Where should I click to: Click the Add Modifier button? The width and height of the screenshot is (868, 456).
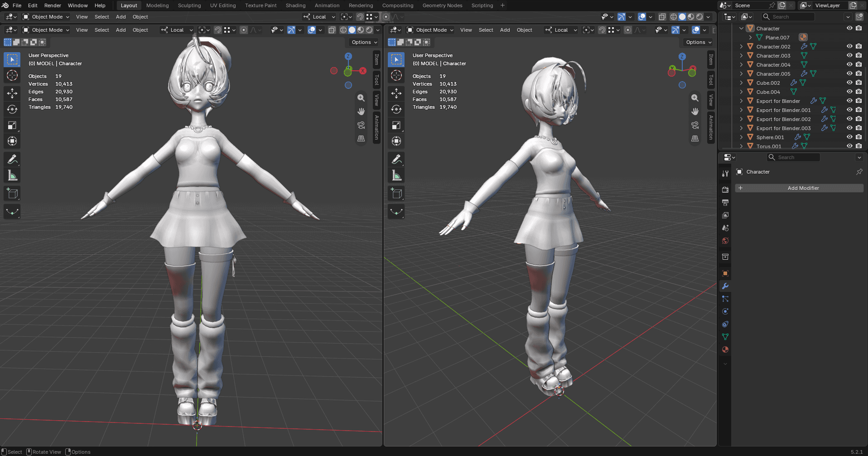tap(799, 188)
